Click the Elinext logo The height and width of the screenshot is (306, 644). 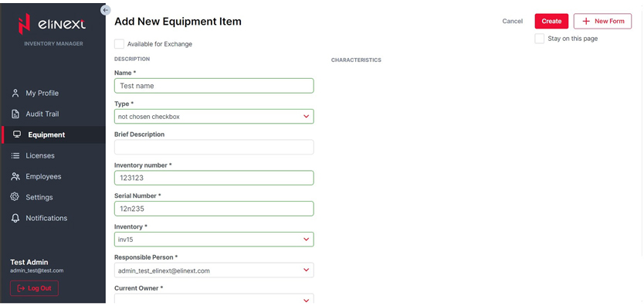[53, 24]
